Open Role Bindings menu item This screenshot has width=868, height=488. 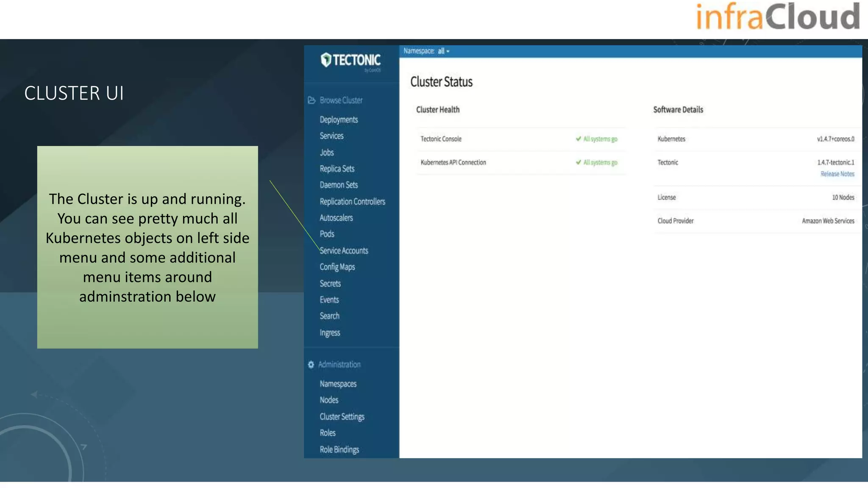(339, 450)
